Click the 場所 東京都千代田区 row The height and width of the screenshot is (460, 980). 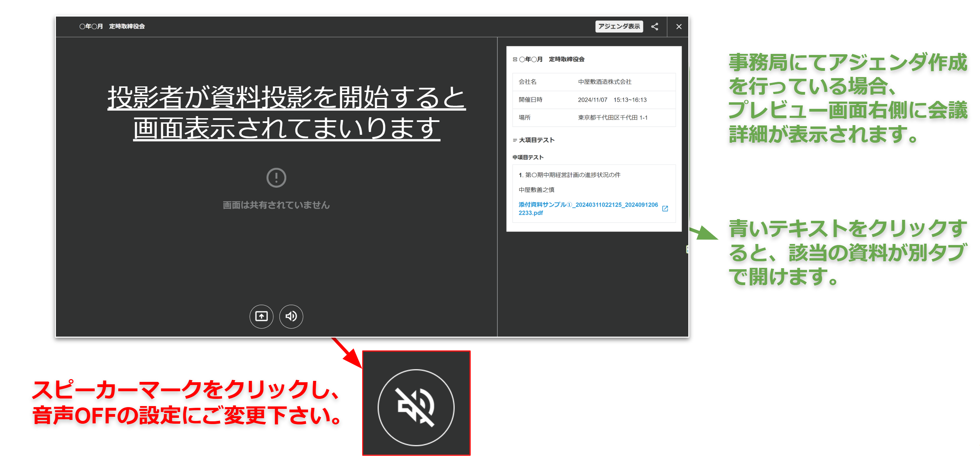594,118
